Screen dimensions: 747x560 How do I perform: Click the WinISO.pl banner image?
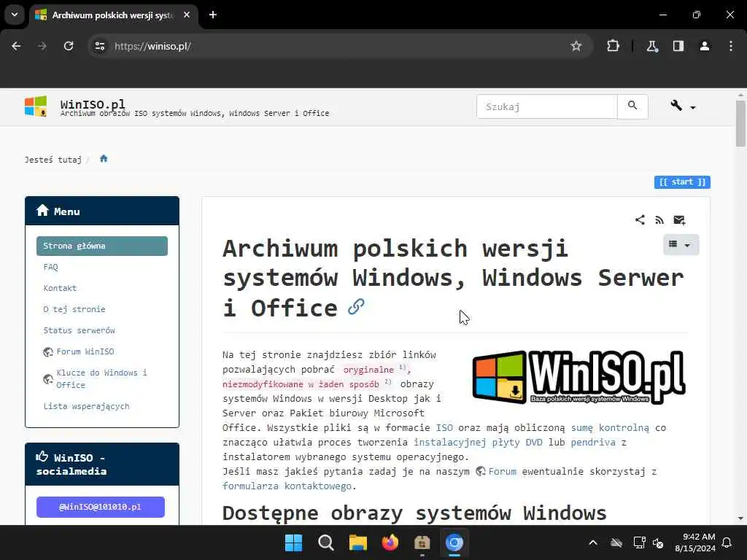pos(578,377)
